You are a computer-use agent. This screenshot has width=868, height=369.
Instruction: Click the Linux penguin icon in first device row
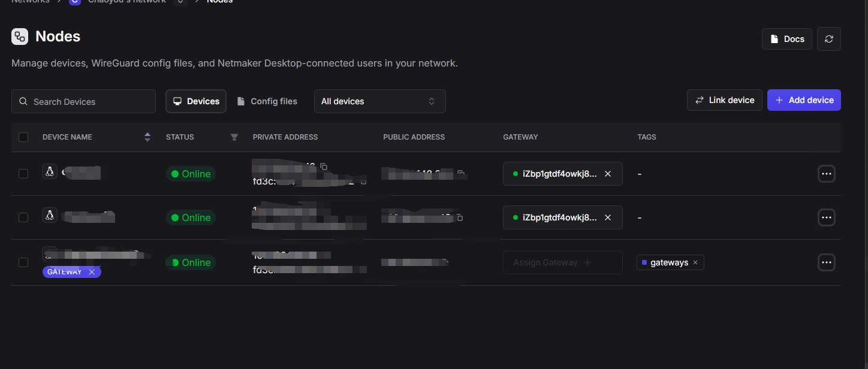click(50, 171)
